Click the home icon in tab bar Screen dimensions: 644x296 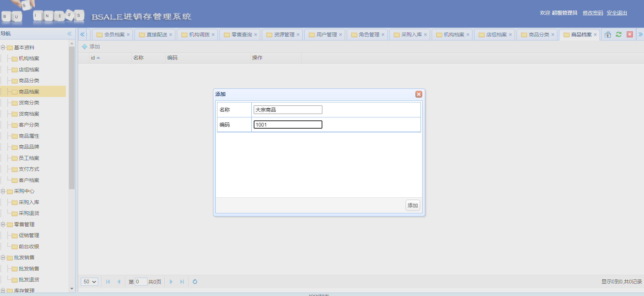pos(608,34)
